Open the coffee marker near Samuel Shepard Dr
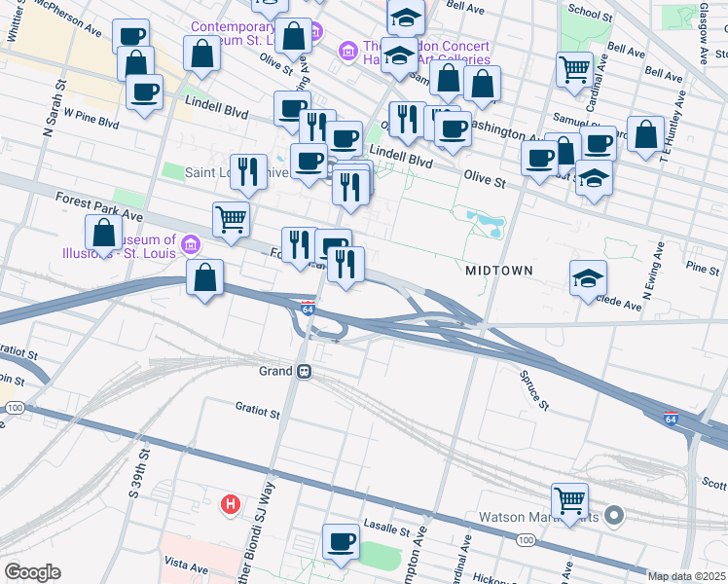Viewport: 728px width, 584px height. [598, 145]
